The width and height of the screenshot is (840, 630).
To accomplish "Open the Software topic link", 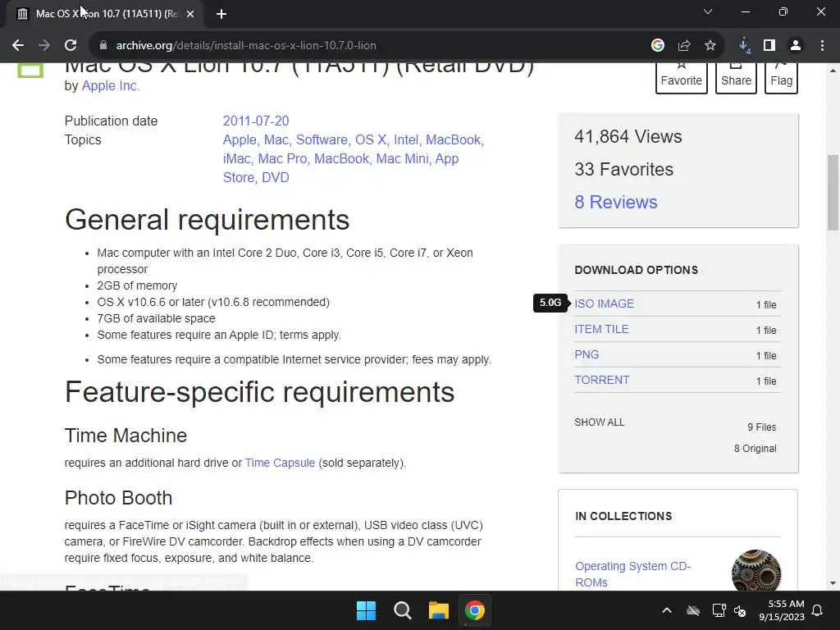I will coord(322,139).
